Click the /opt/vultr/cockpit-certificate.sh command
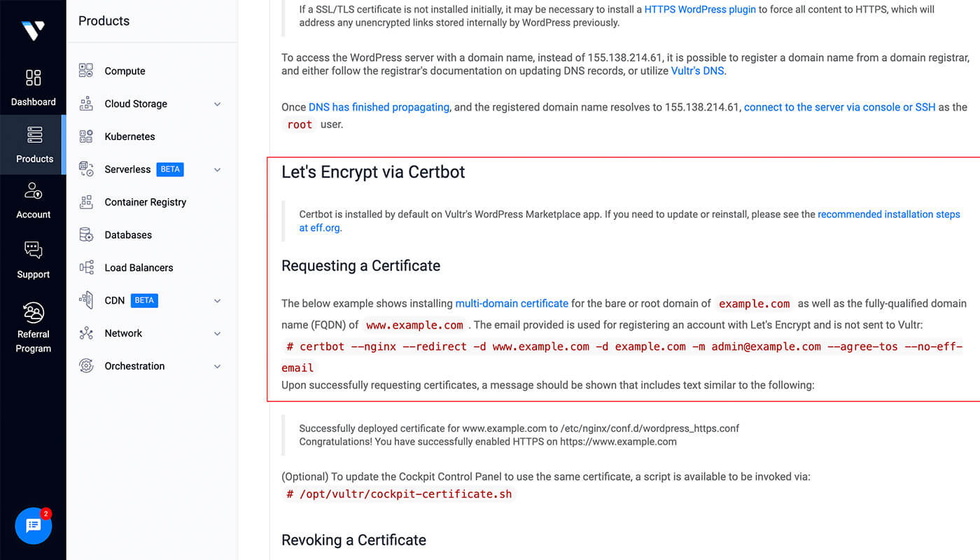The image size is (980, 560). [399, 494]
